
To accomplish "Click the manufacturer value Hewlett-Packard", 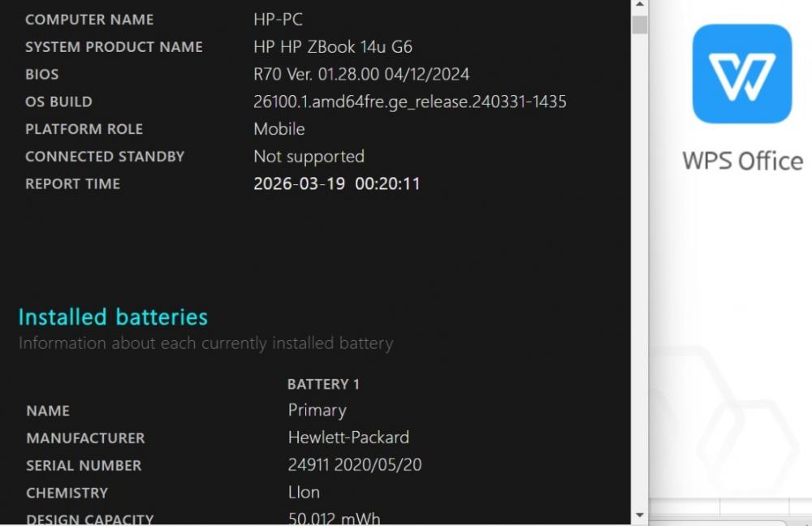I will pyautogui.click(x=348, y=438).
